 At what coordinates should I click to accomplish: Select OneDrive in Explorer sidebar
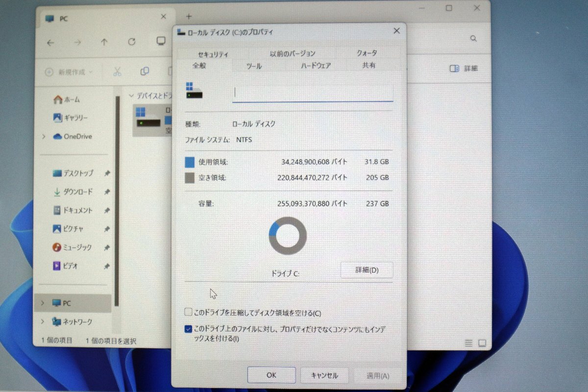[x=72, y=137]
